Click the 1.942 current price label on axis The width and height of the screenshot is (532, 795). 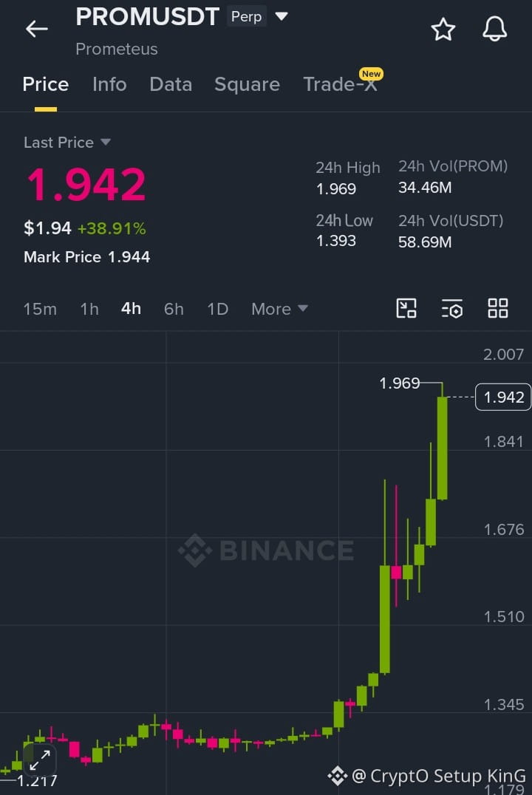tap(503, 397)
